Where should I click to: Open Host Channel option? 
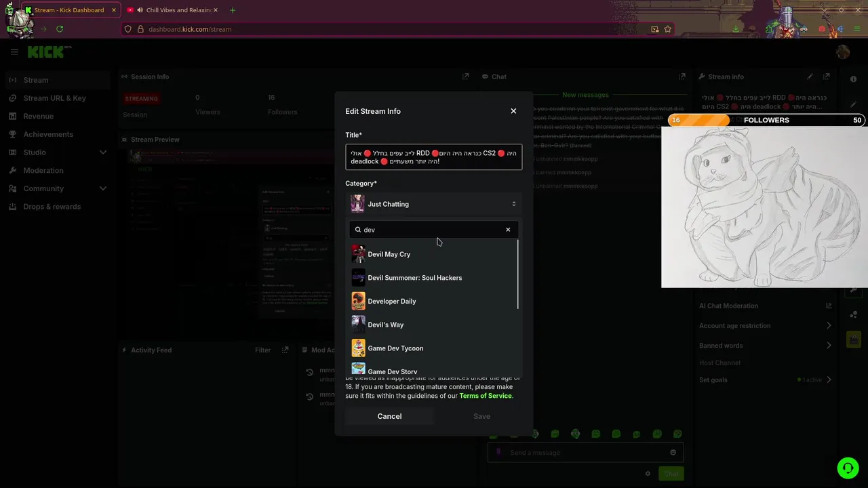719,363
